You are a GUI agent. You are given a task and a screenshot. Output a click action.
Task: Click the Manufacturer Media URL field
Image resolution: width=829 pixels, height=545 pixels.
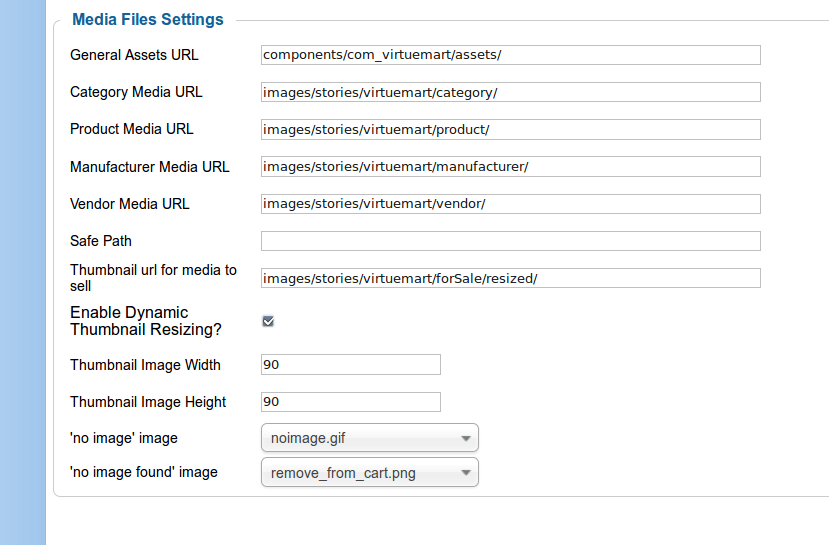coord(511,167)
